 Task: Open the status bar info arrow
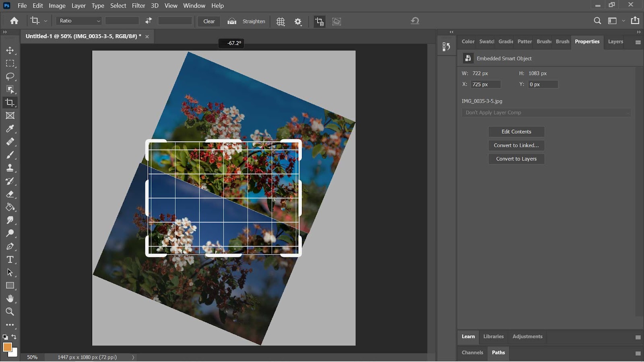tap(133, 357)
